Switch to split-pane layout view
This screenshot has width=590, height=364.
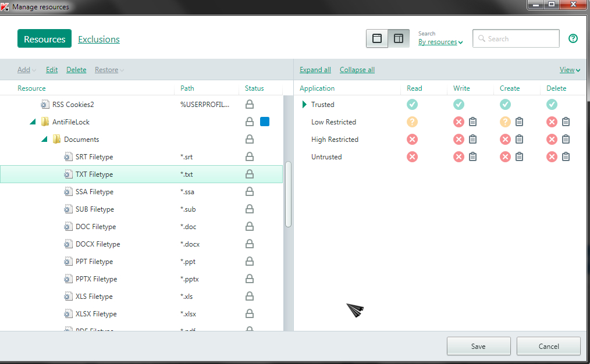pos(399,39)
